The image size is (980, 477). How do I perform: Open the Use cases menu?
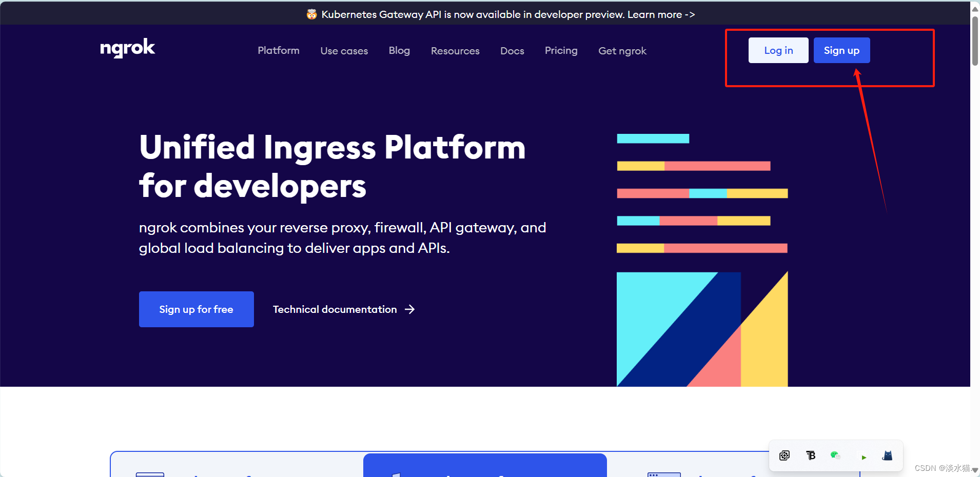(x=344, y=51)
